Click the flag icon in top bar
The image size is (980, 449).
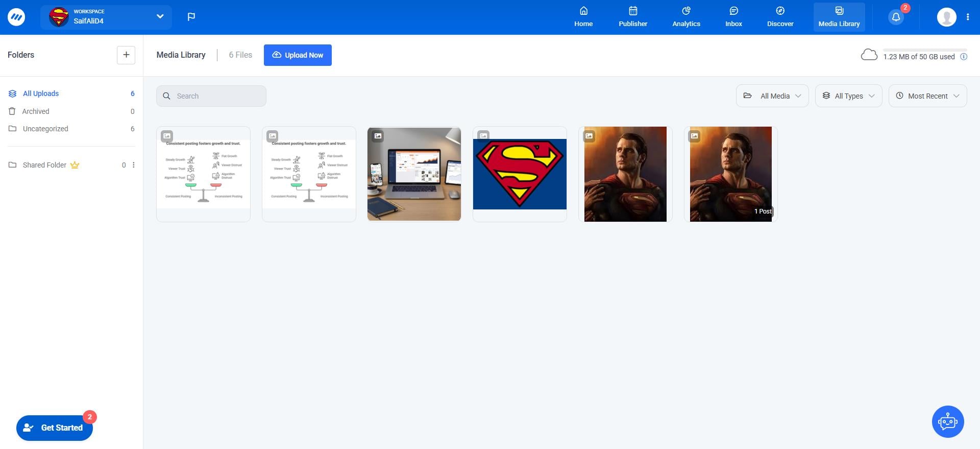coord(191,17)
